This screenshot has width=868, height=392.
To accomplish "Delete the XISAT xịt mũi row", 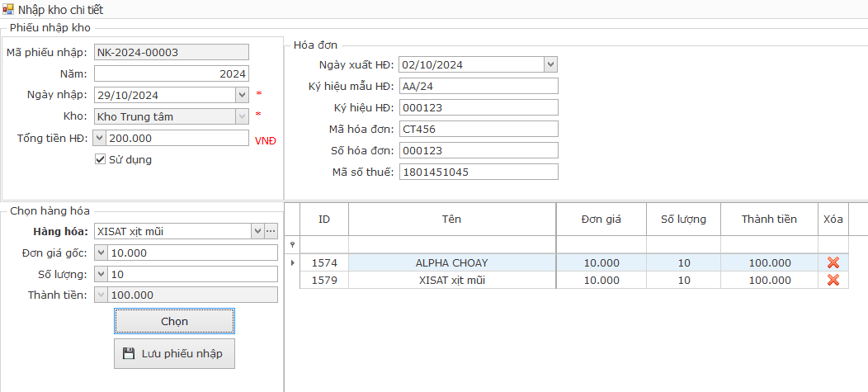I will coord(833,280).
